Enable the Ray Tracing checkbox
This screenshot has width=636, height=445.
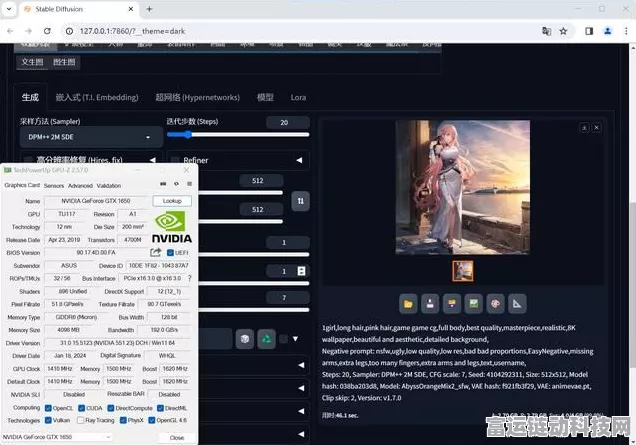pos(80,420)
